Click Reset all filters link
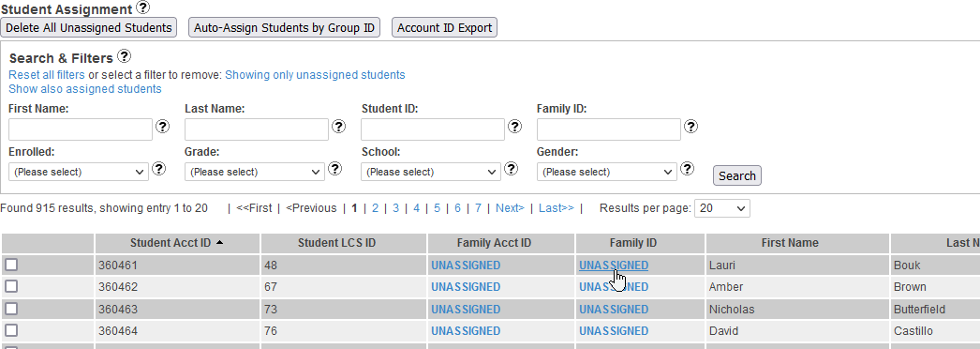Screen dimensions: 980x349 click(47, 75)
